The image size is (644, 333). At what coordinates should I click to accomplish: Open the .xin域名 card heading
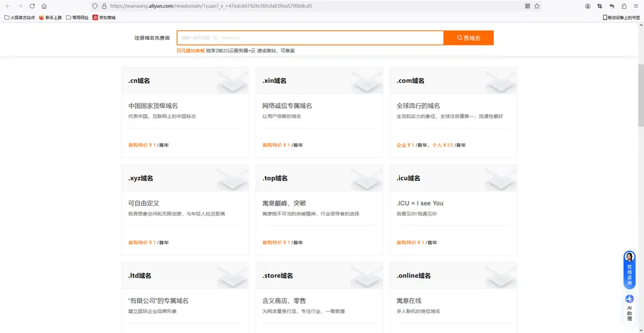[x=274, y=81]
